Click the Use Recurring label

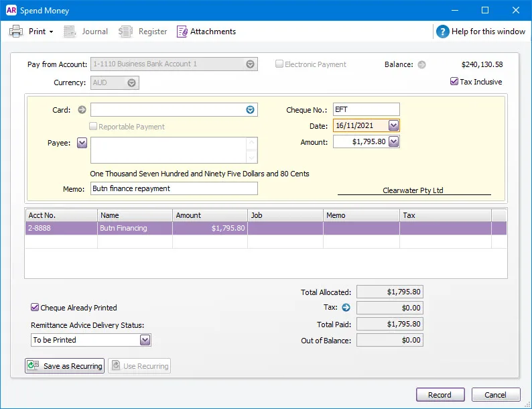(146, 366)
